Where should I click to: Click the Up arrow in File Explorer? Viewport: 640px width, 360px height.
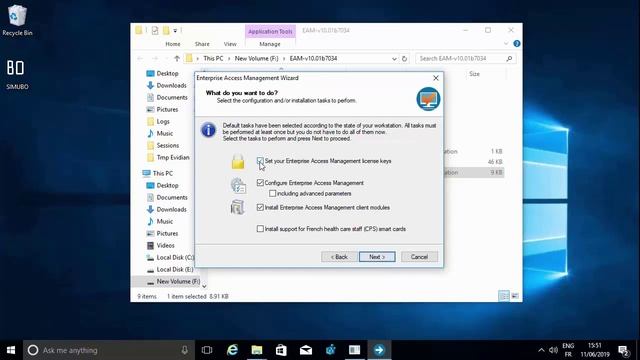tap(177, 58)
